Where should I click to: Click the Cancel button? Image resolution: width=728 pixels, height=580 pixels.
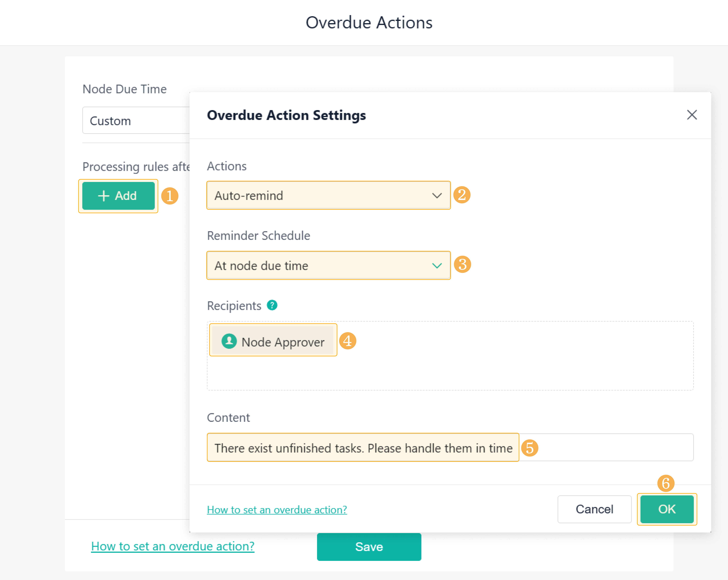(594, 509)
